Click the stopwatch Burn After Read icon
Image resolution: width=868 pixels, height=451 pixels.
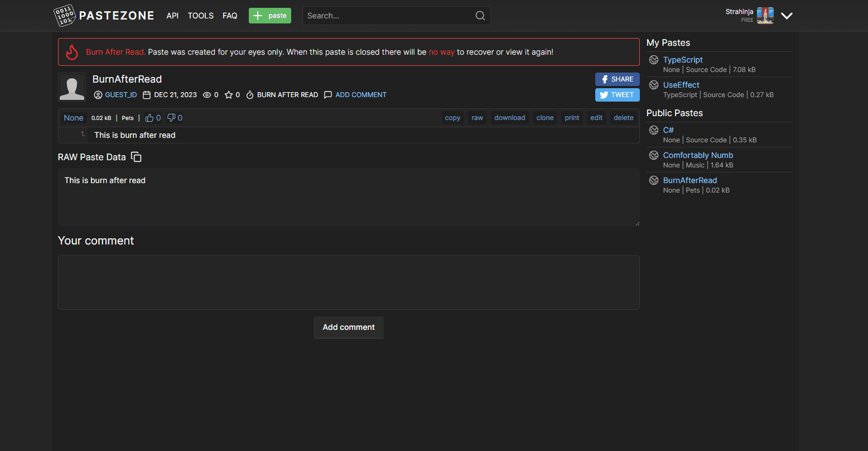[250, 95]
